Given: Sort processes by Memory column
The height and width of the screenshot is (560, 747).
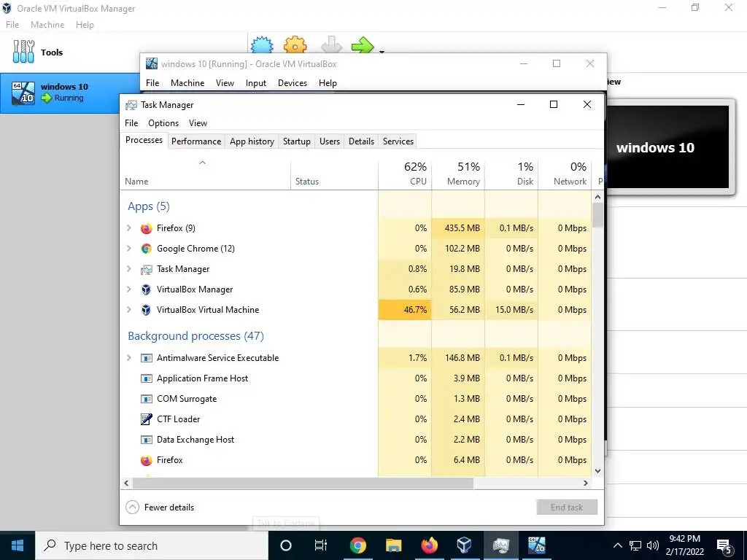Looking at the screenshot, I should pos(458,174).
